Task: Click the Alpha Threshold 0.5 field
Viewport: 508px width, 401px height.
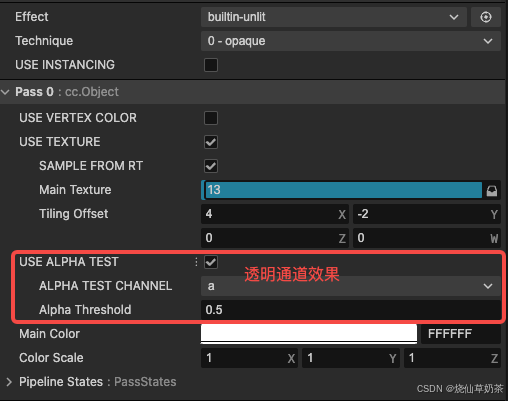Action: tap(351, 310)
